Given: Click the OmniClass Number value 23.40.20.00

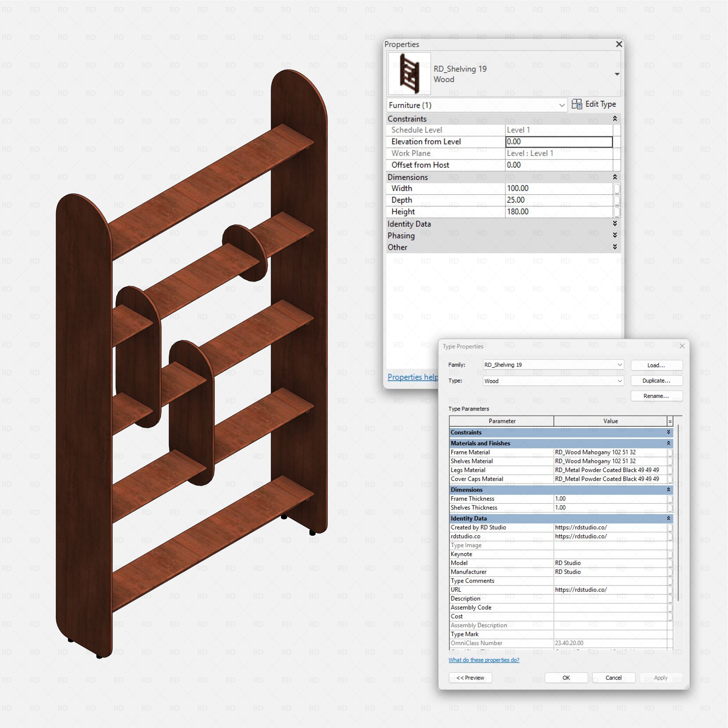Looking at the screenshot, I should point(610,643).
